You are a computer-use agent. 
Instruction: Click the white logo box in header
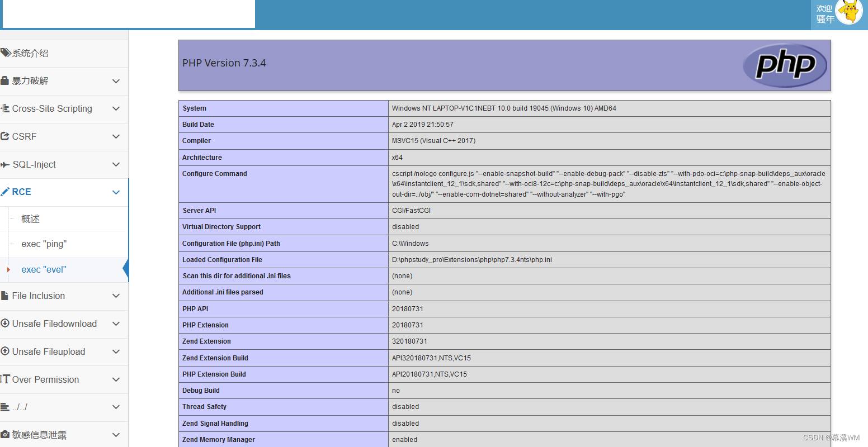pyautogui.click(x=129, y=13)
